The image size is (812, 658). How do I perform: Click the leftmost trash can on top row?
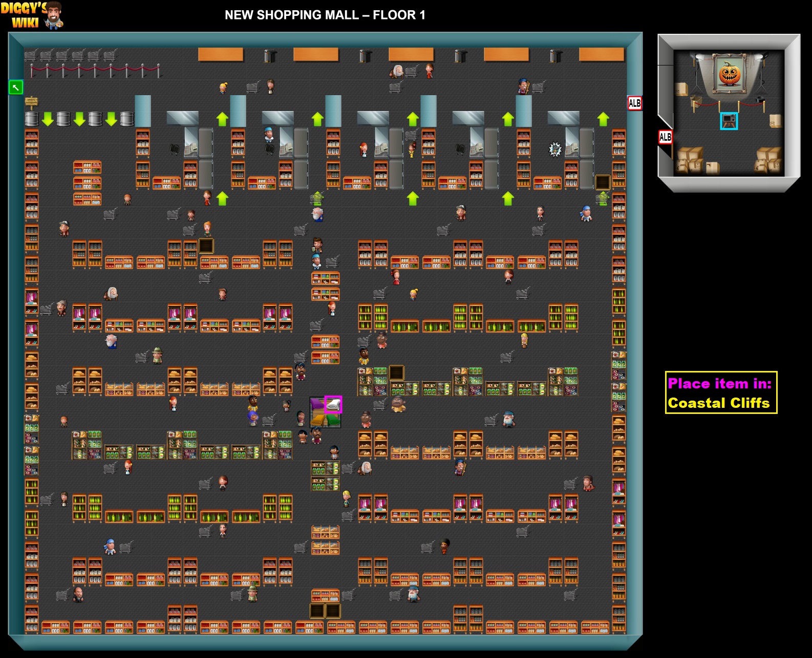point(270,55)
